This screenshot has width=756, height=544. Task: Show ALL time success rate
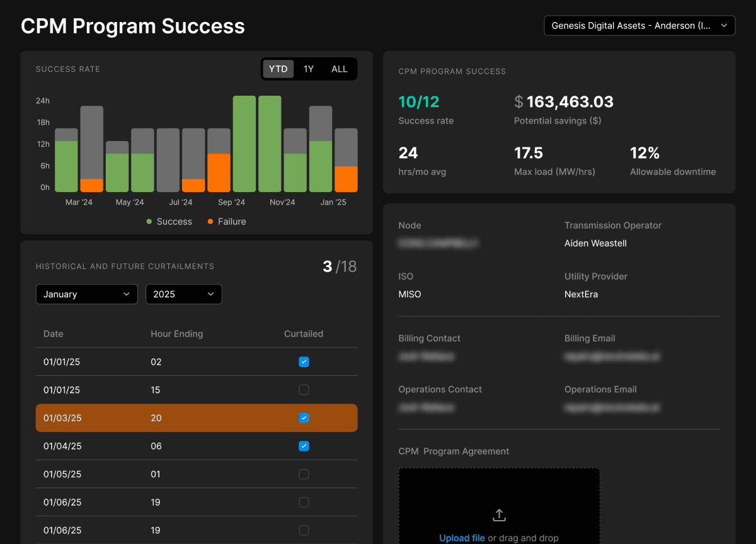339,69
